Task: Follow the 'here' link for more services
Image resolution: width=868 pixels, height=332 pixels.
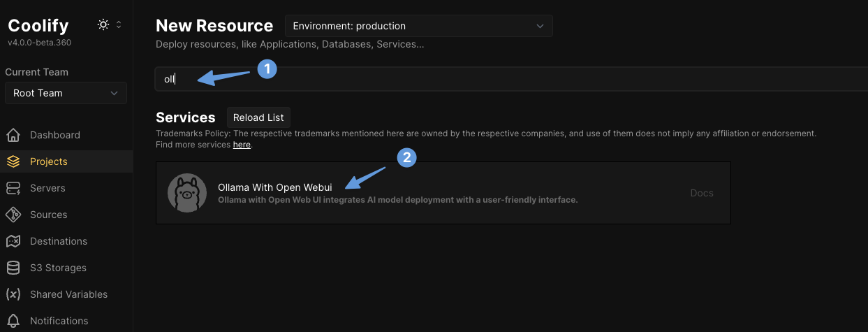Action: (x=242, y=145)
